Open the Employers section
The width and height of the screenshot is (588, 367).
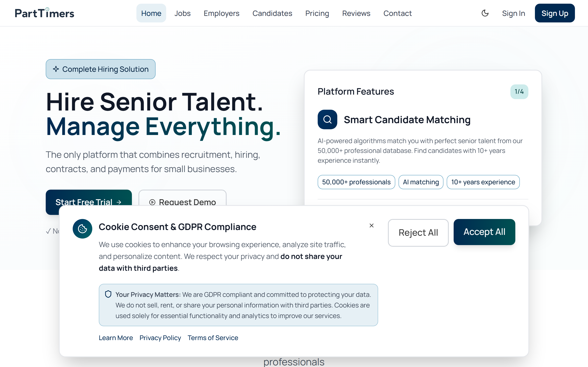(221, 13)
